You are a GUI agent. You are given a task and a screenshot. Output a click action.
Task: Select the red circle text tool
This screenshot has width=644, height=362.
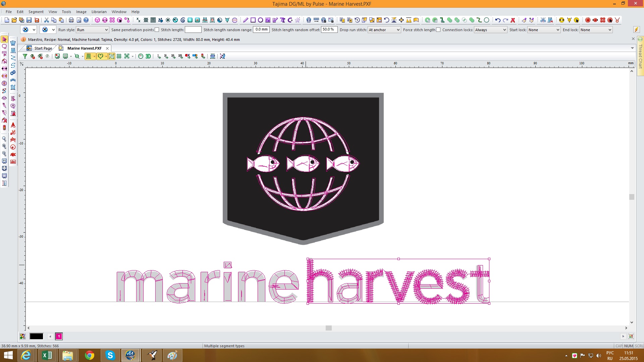coord(13,147)
